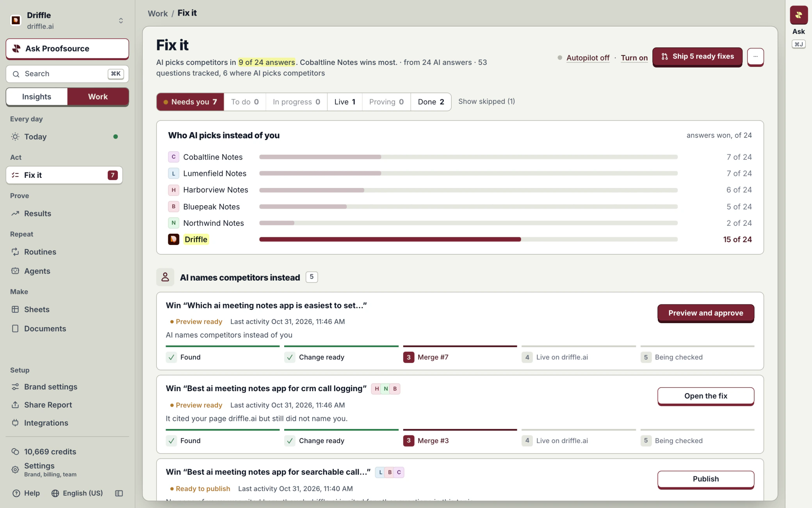The image size is (812, 508).
Task: Select the Live 1 tab
Action: tap(345, 102)
